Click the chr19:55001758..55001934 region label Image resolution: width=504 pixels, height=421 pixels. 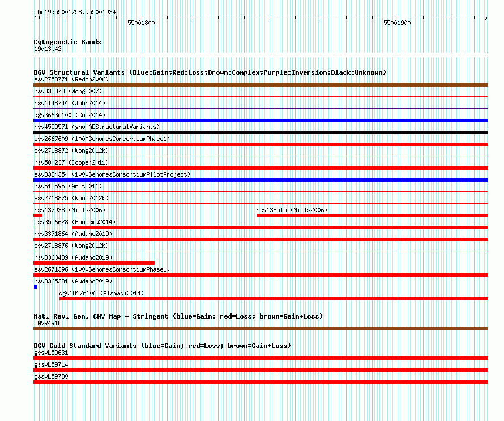point(75,12)
